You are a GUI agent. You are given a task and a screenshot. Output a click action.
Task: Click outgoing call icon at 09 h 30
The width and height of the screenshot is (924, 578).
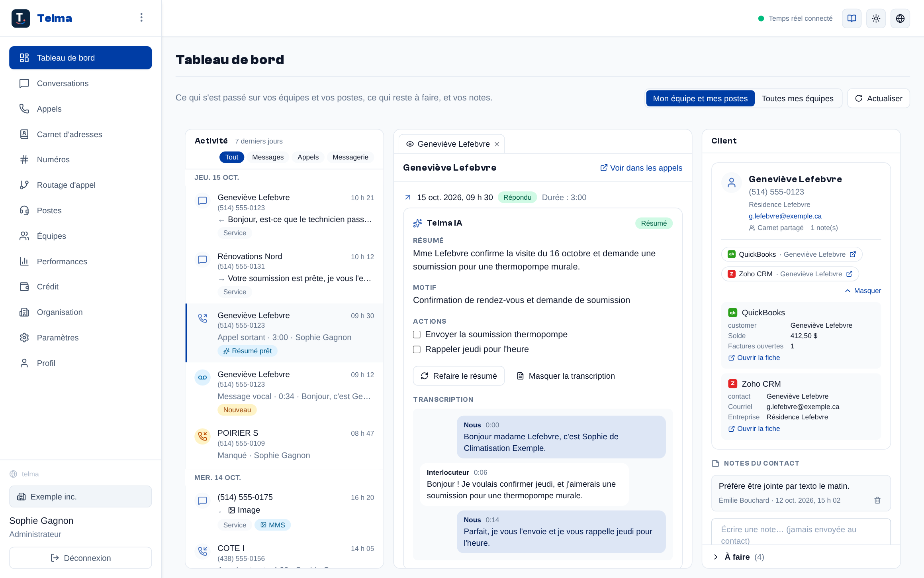[x=202, y=318]
